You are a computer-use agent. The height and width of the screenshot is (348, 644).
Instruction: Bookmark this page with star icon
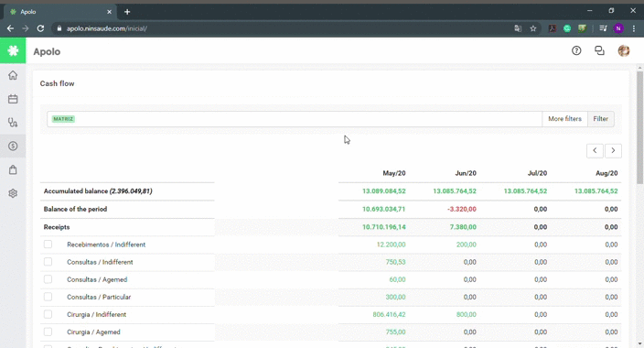tap(533, 28)
